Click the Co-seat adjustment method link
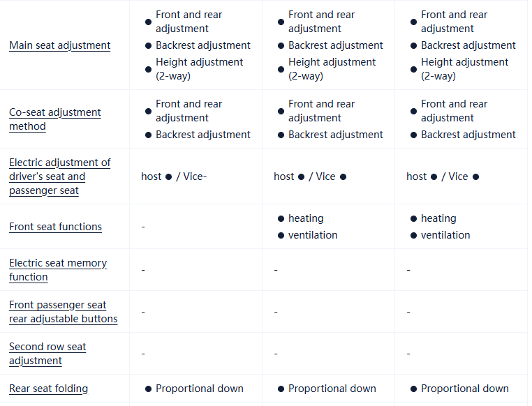Image resolution: width=532 pixels, height=406 pixels. 54,119
